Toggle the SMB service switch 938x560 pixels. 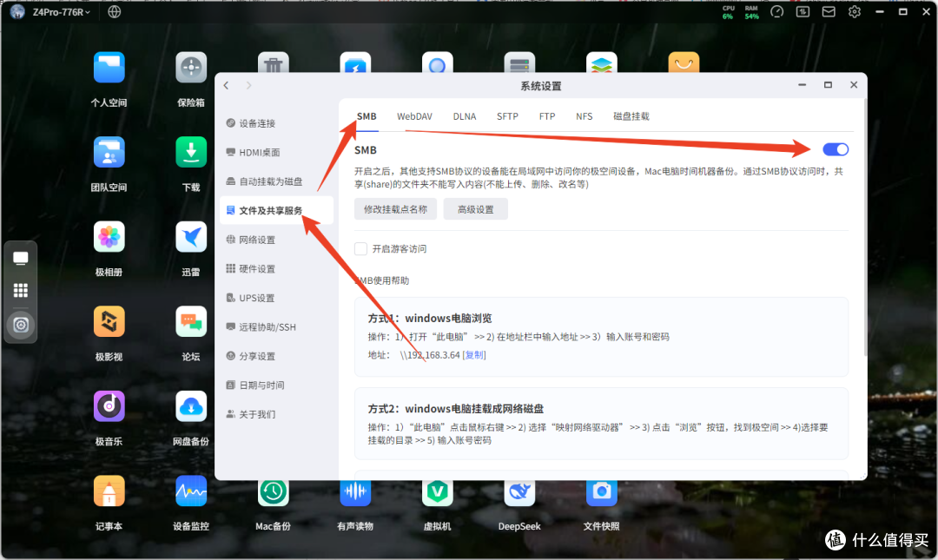coord(836,149)
